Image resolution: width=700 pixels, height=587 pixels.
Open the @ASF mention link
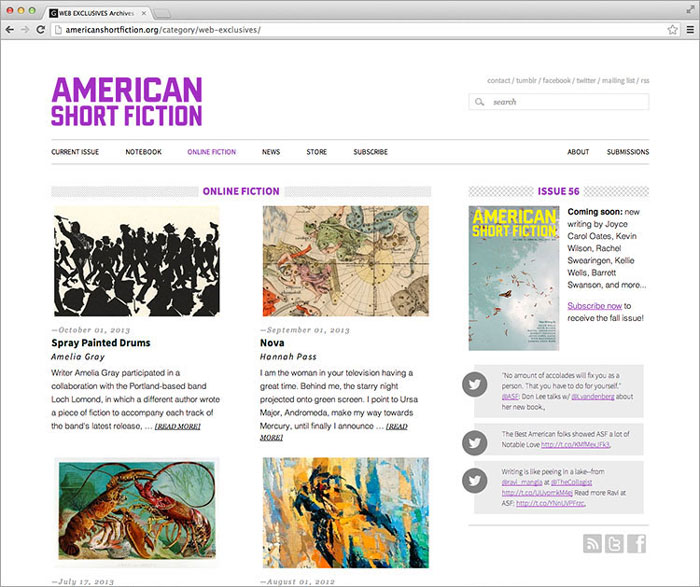(510, 396)
